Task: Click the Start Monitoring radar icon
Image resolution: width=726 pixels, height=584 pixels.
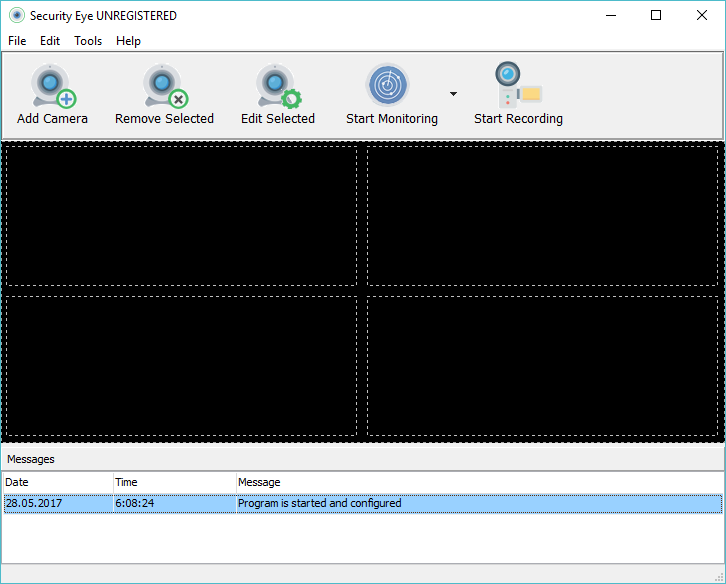Action: [x=388, y=86]
